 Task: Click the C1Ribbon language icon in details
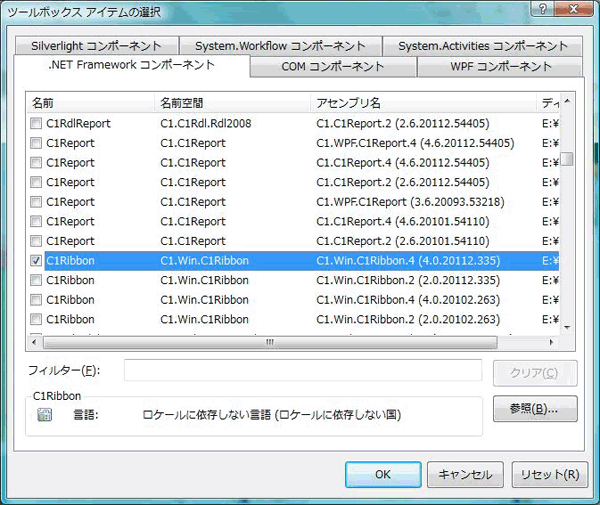tap(44, 414)
